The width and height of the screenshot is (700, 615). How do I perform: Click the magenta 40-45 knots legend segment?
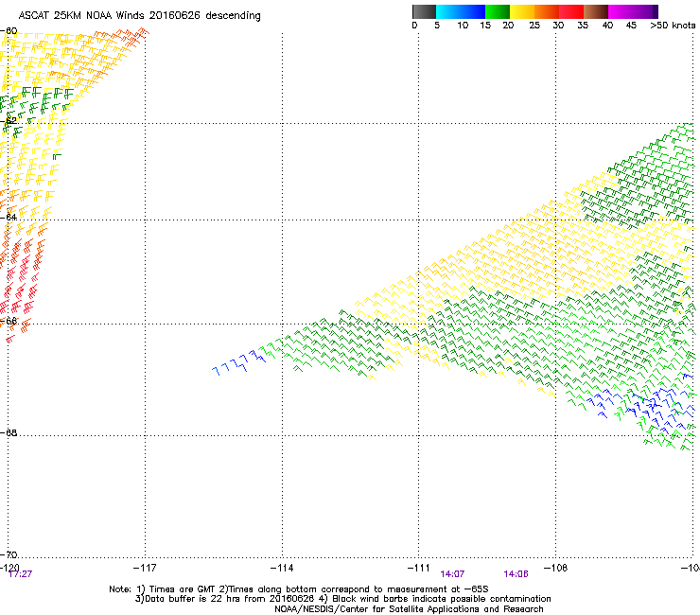[x=621, y=11]
